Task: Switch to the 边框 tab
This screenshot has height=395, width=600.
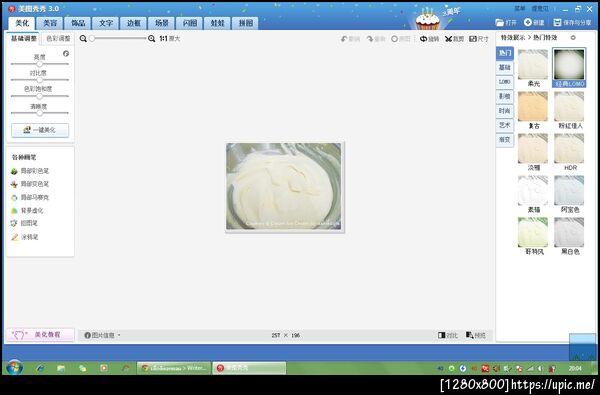Action: [x=134, y=23]
